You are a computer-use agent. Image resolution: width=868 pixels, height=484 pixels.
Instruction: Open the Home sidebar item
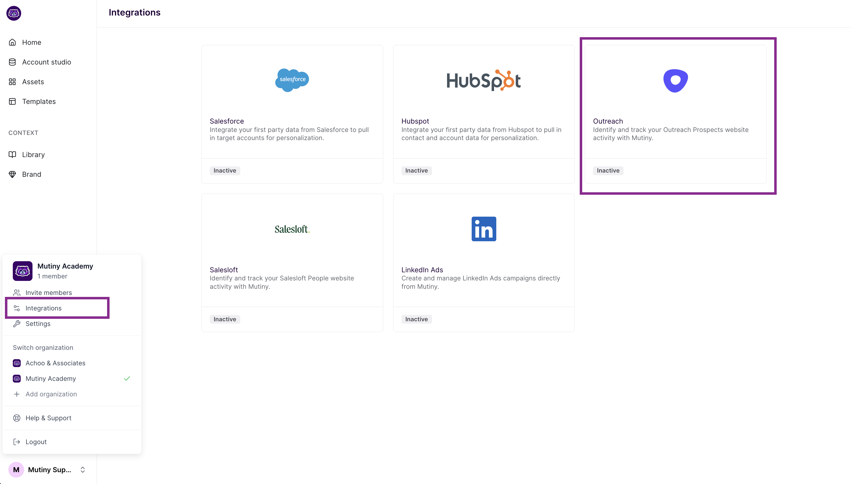pos(31,42)
